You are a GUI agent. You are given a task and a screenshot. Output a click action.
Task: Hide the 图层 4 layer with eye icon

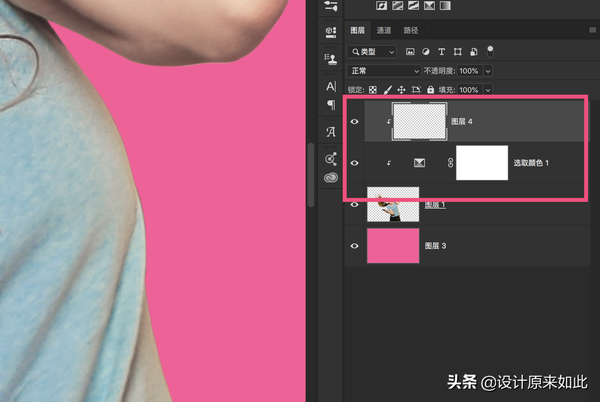coord(354,120)
